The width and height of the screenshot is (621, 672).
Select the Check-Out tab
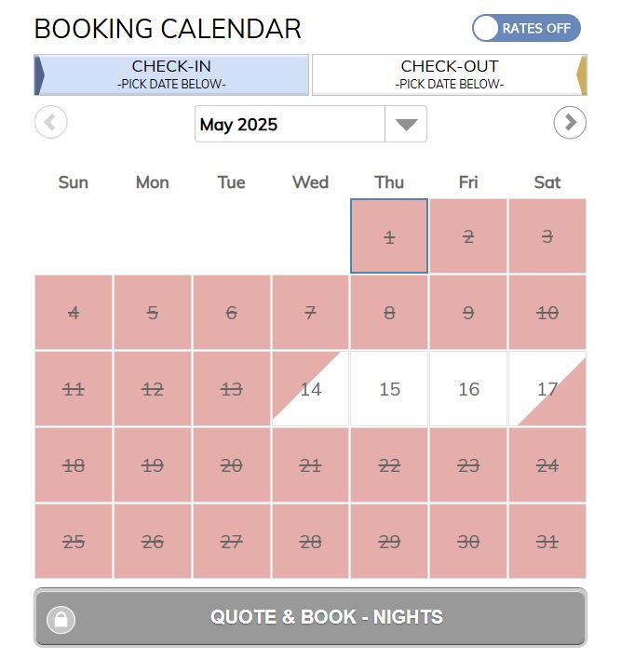449,74
